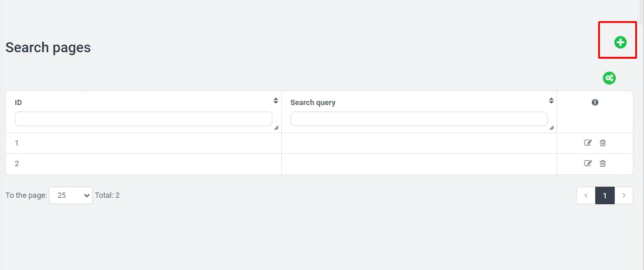Click the info icon in actions column header
Viewport: 644px width, 270px height.
(x=595, y=102)
